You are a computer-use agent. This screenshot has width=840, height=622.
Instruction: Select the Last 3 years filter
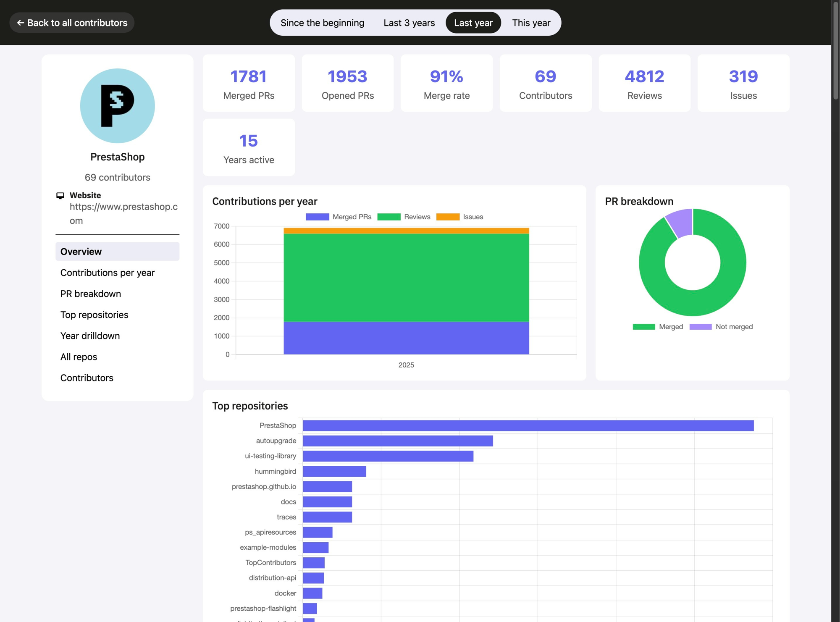point(409,23)
